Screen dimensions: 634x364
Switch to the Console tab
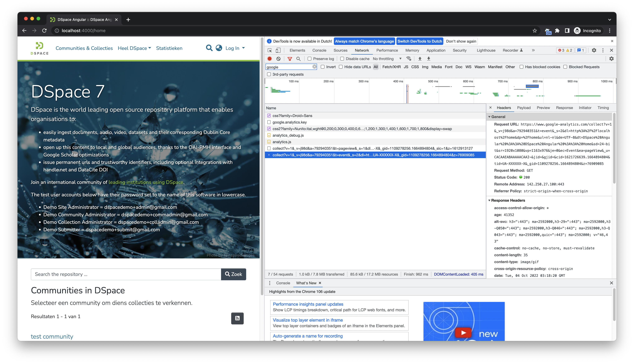click(319, 50)
